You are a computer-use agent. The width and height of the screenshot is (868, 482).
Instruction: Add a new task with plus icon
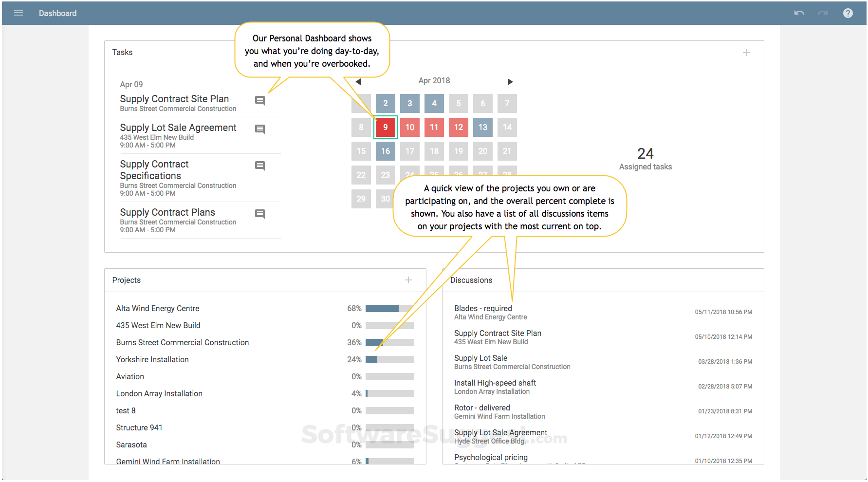[746, 53]
